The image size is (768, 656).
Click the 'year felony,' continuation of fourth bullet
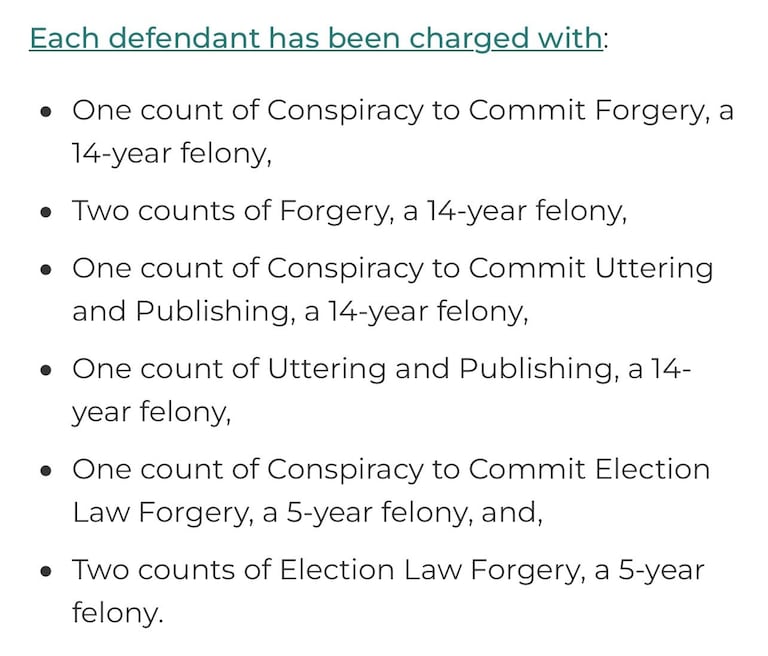tap(151, 411)
